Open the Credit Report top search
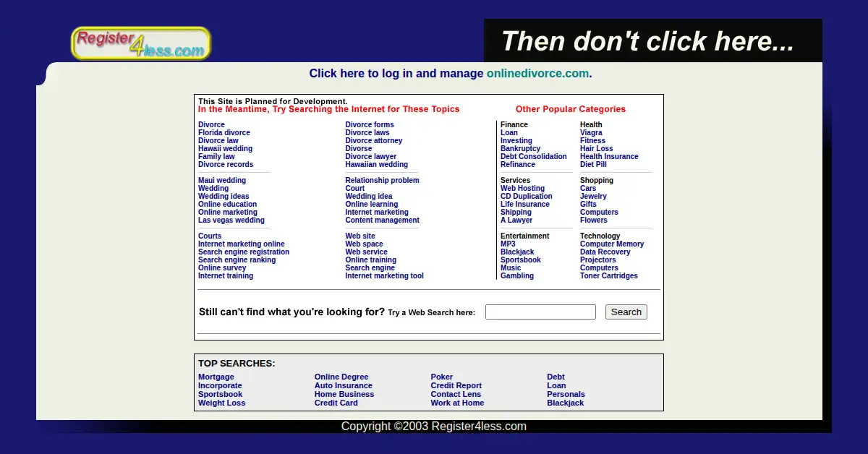Image resolution: width=868 pixels, height=454 pixels. pyautogui.click(x=456, y=386)
